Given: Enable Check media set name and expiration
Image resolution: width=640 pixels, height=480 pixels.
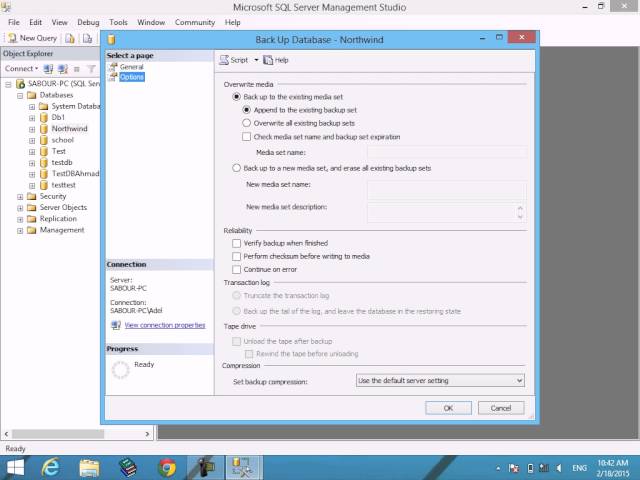Looking at the screenshot, I should [x=247, y=137].
